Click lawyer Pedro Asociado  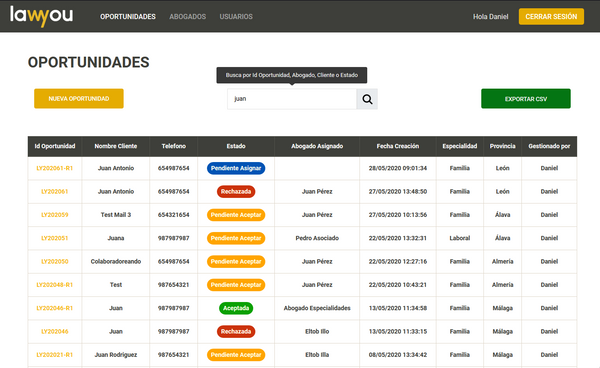pos(317,238)
